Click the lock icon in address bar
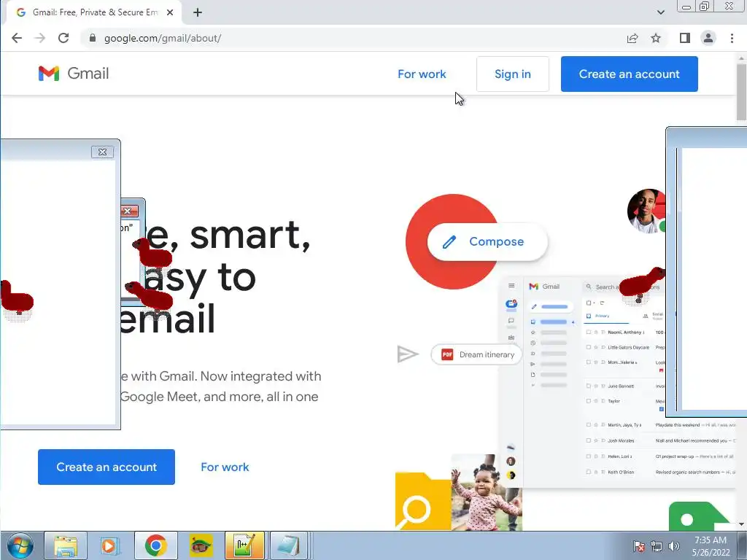The image size is (747, 560). (x=93, y=38)
